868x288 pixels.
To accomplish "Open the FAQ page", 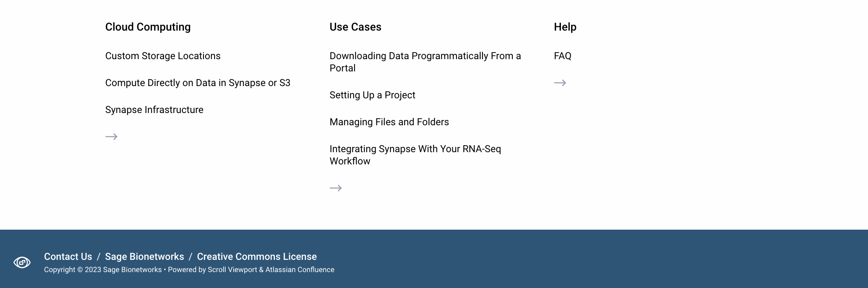I will (562, 56).
